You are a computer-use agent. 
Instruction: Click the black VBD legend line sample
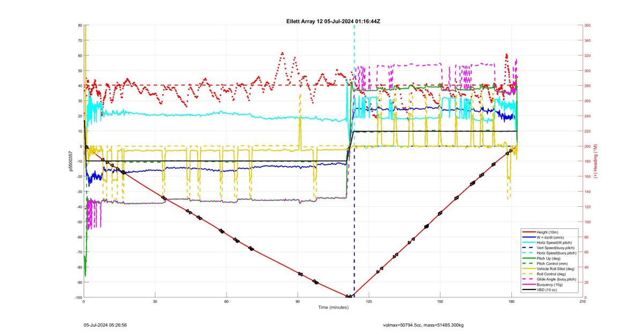point(529,289)
